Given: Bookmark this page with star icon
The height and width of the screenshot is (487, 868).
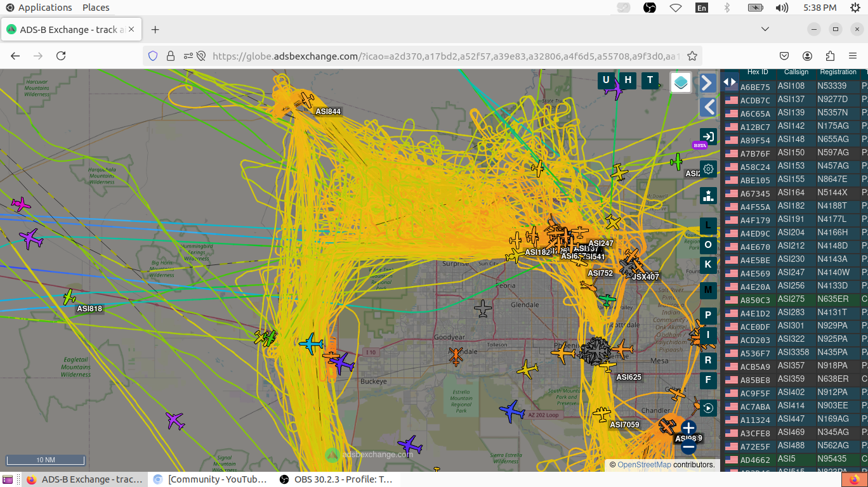Looking at the screenshot, I should point(692,56).
